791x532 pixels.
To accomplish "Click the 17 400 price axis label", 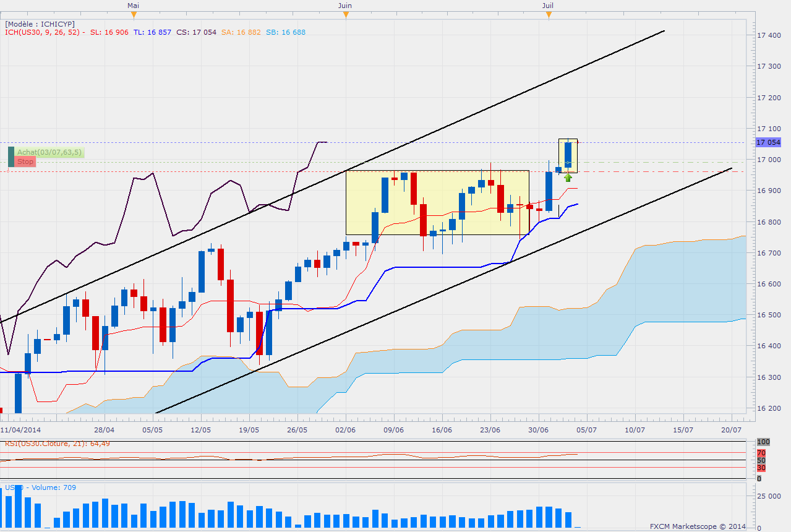I will [768, 35].
